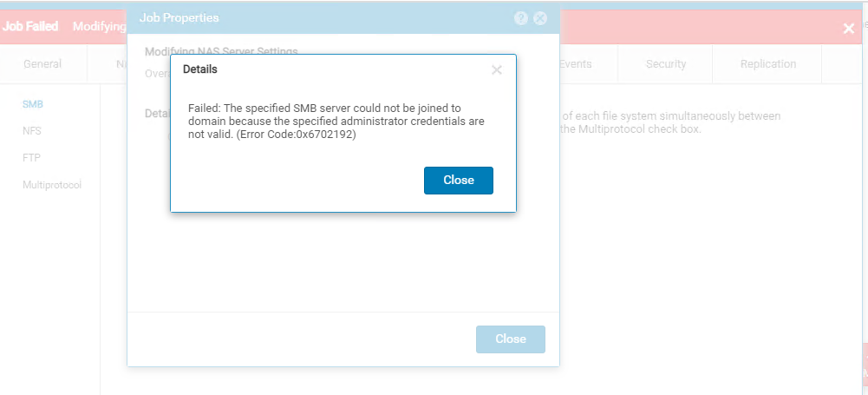Choose FTP in the left sidebar
The image size is (868, 395).
[x=31, y=158]
